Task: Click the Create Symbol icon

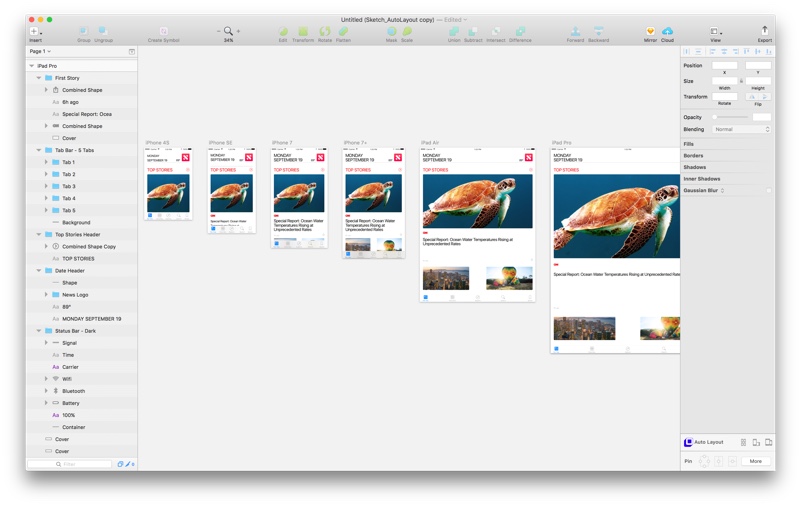Action: 163,31
